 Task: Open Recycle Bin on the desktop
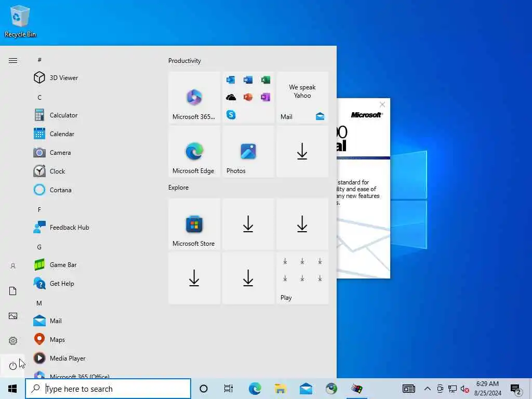[x=20, y=22]
